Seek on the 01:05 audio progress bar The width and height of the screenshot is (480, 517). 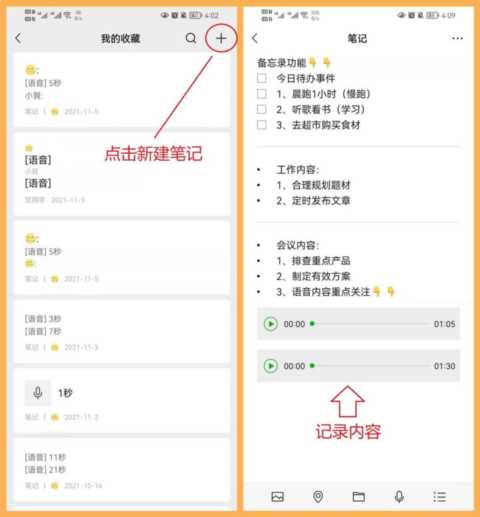(x=370, y=324)
